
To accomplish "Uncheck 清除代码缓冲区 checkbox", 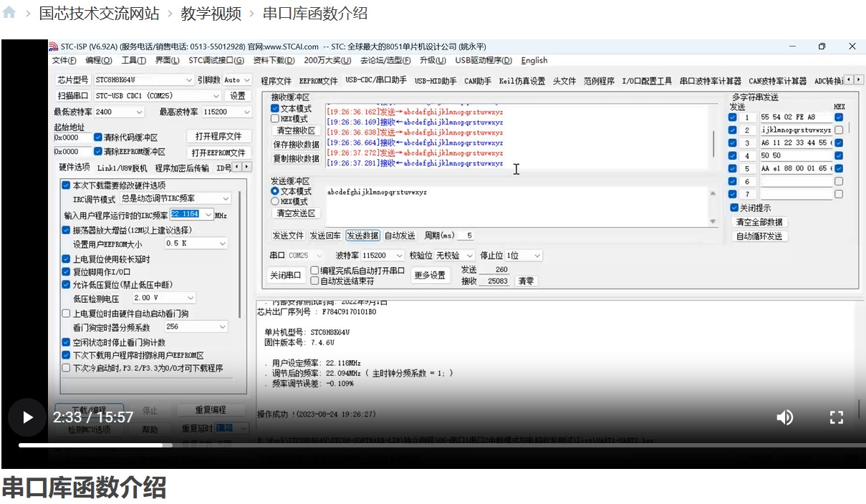I will (x=98, y=137).
